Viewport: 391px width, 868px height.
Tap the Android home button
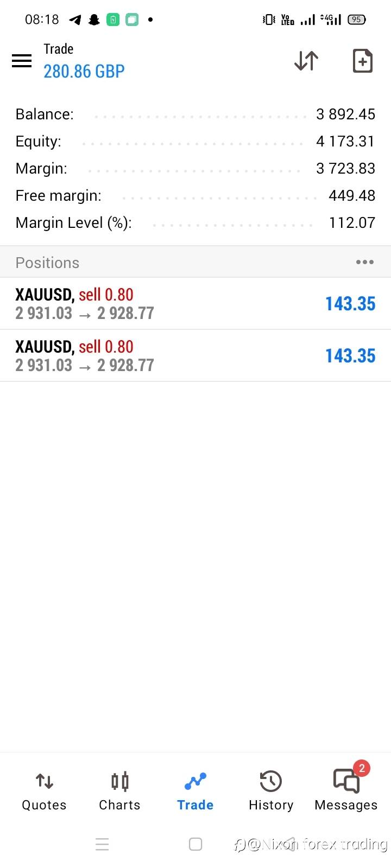click(195, 844)
